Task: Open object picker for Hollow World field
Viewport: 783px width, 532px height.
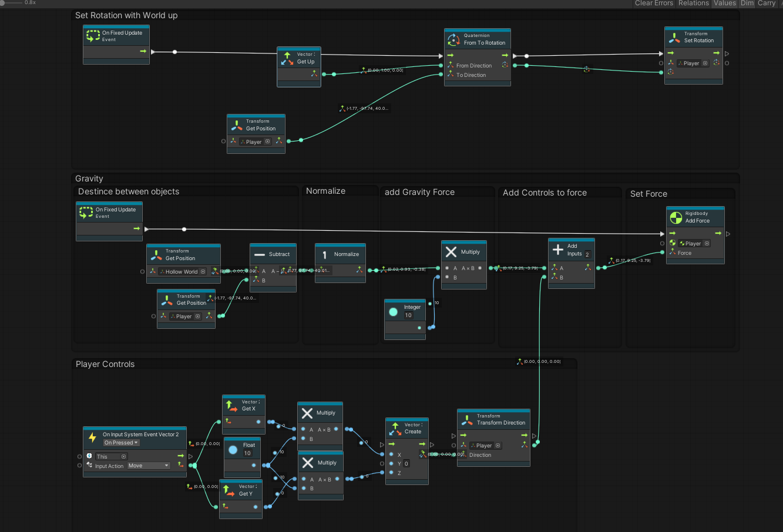Action: click(x=203, y=272)
